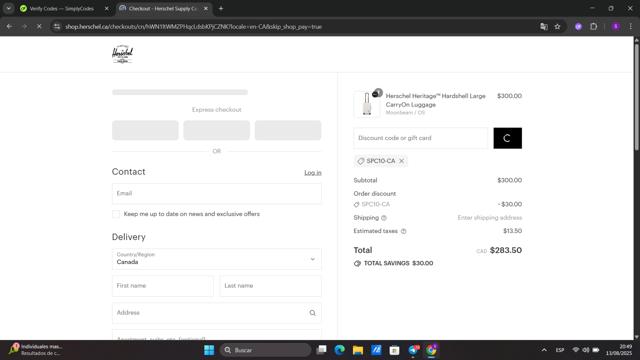Viewport: 640px width, 360px height.
Task: Close the Checkout Herschel tab
Action: point(206,9)
